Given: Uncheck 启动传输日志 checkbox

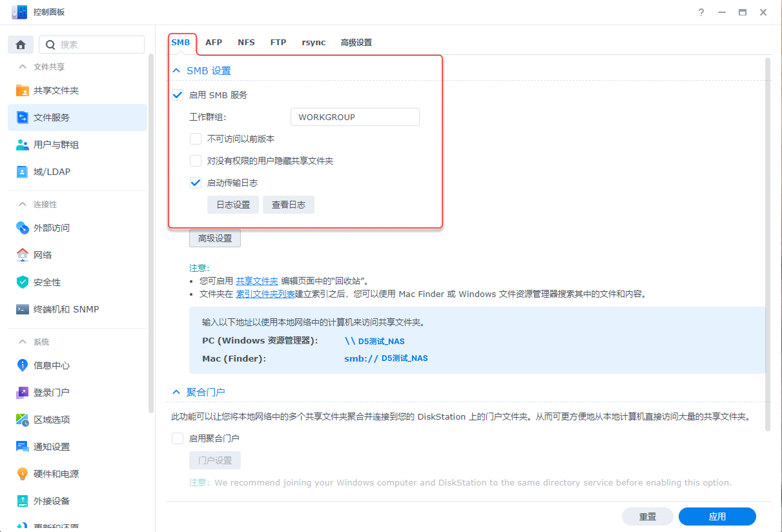Looking at the screenshot, I should pyautogui.click(x=196, y=183).
